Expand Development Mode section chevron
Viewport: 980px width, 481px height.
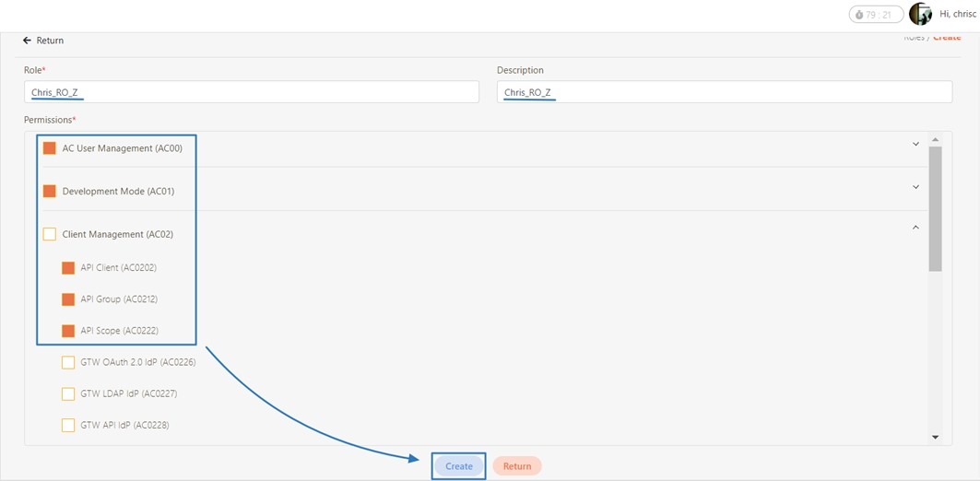[915, 187]
